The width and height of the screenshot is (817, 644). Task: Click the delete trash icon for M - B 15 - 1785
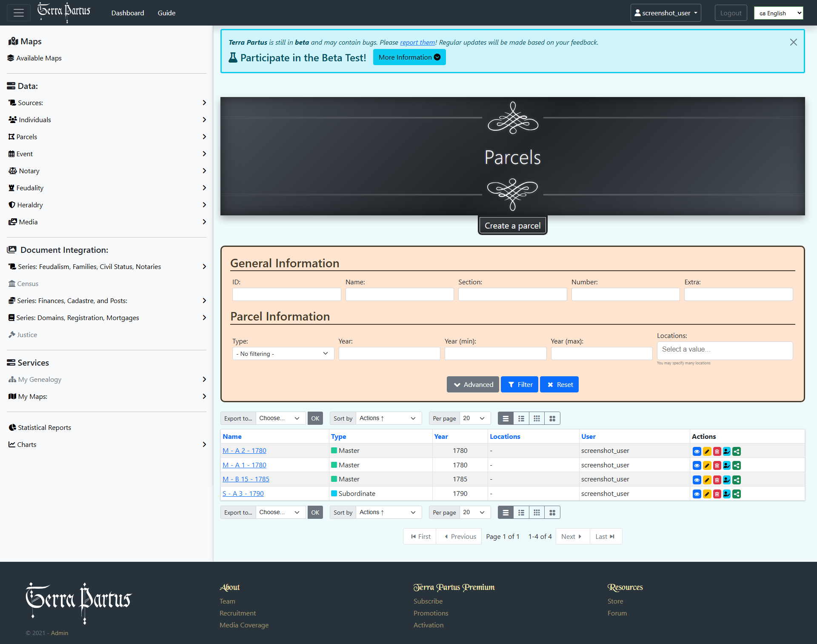pyautogui.click(x=717, y=480)
